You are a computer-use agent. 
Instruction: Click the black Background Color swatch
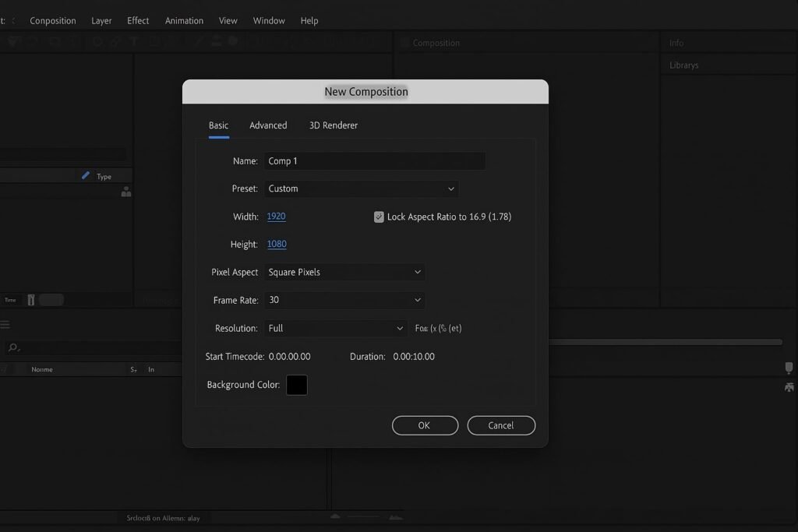296,385
